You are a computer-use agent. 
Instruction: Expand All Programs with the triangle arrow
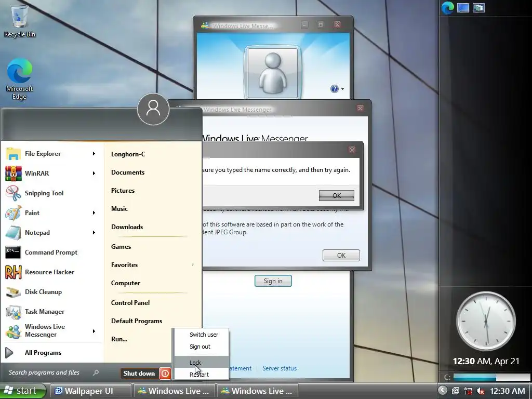tap(9, 353)
